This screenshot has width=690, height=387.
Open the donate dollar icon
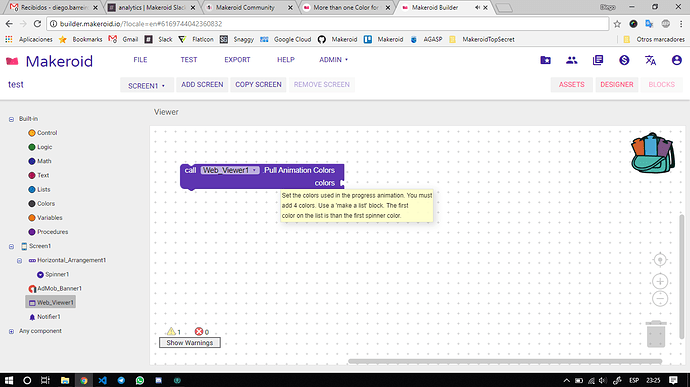pos(624,60)
